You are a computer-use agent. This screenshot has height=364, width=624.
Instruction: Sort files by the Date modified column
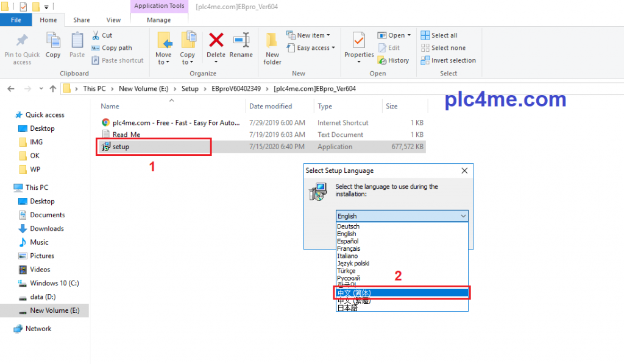[271, 106]
